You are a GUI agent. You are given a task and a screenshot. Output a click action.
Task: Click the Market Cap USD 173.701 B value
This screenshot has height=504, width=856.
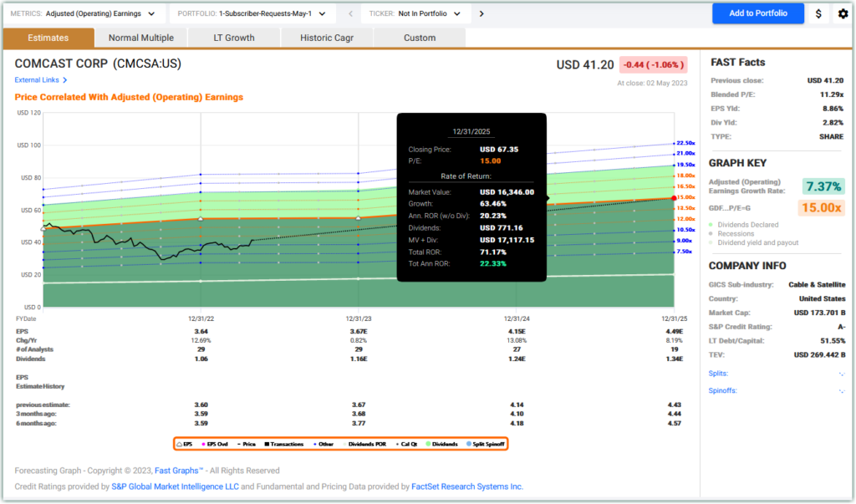[819, 313]
